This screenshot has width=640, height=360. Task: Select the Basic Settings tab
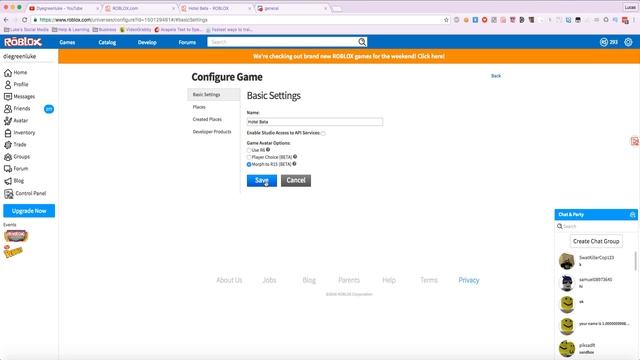(x=213, y=94)
